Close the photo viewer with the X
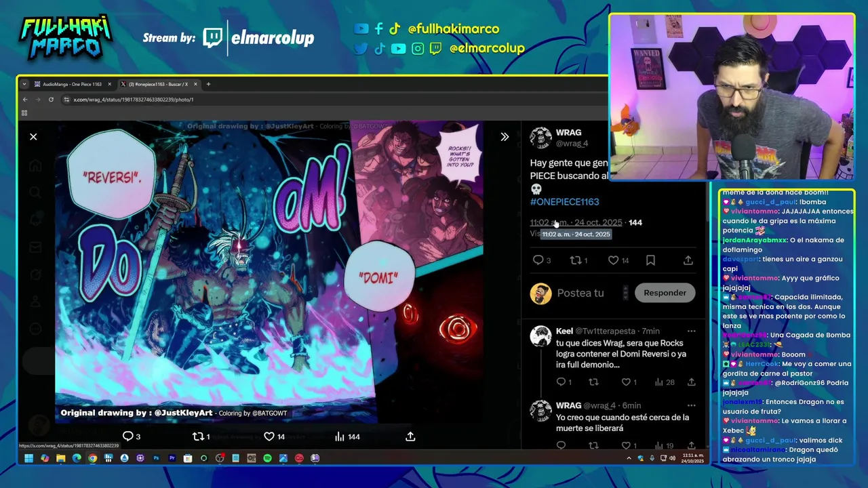The image size is (868, 488). pyautogui.click(x=33, y=137)
